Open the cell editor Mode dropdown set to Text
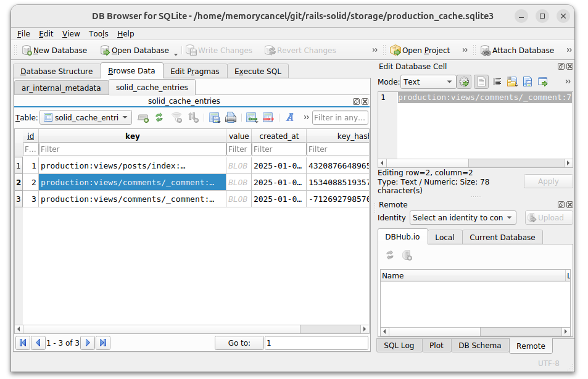Viewport: 588px width, 379px height. point(428,82)
